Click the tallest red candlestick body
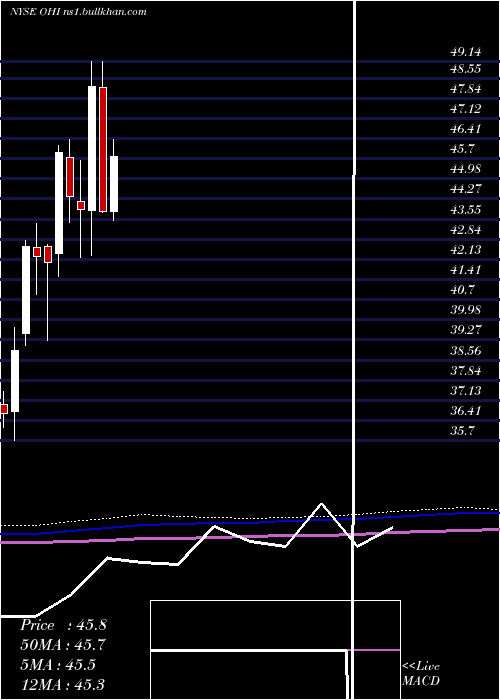The height and width of the screenshot is (700, 500). (x=103, y=149)
